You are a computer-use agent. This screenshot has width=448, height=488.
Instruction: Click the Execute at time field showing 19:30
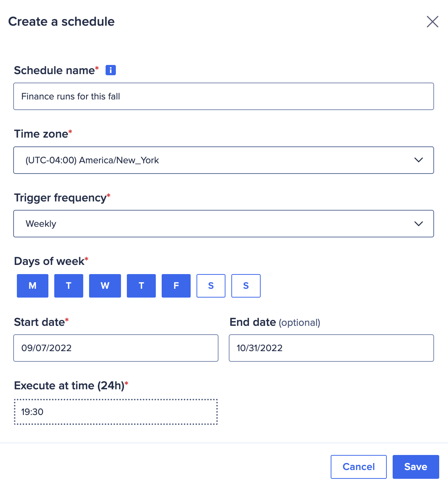116,412
